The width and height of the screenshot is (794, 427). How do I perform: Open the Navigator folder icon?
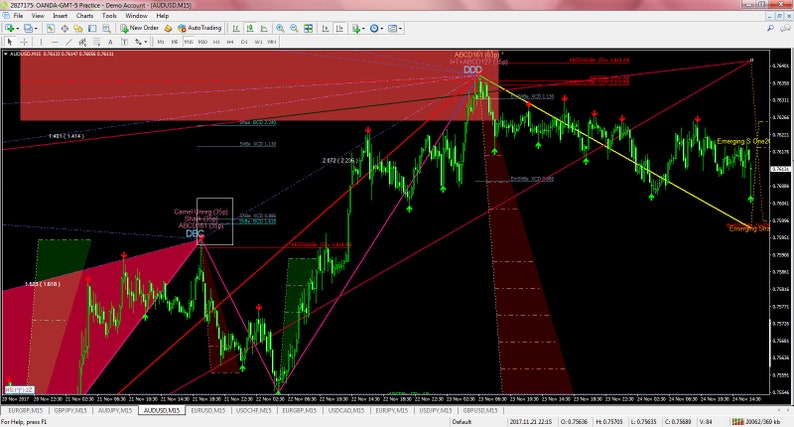coord(78,28)
